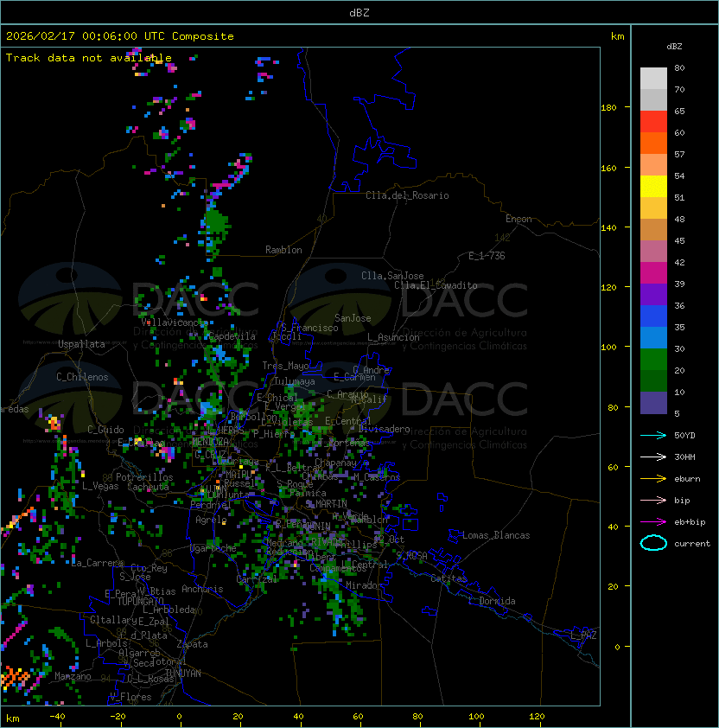Click the magenta eb+bip arrow in legend
The image size is (719, 728).
653,522
